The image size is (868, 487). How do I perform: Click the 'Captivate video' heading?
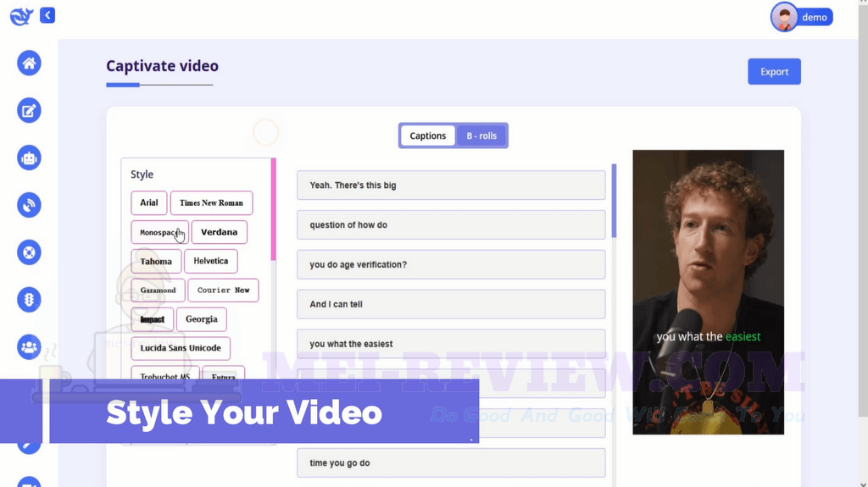162,66
